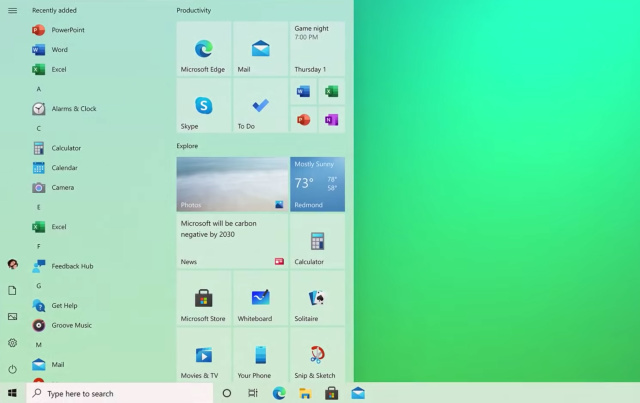Click the small Excel tile

331,91
